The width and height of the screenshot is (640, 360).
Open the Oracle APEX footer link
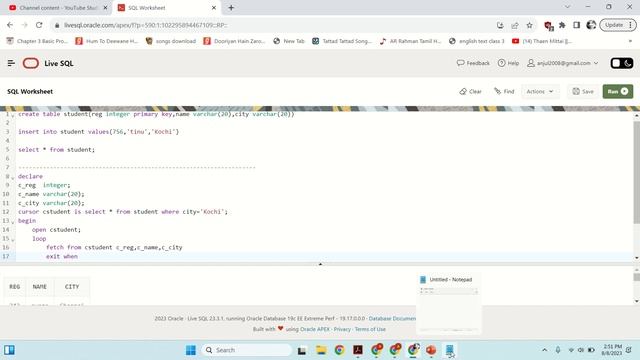click(315, 329)
